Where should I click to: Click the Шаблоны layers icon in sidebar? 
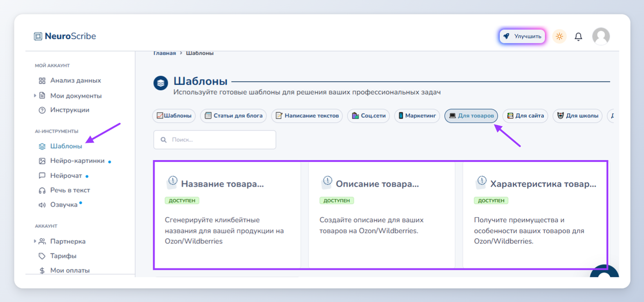42,146
